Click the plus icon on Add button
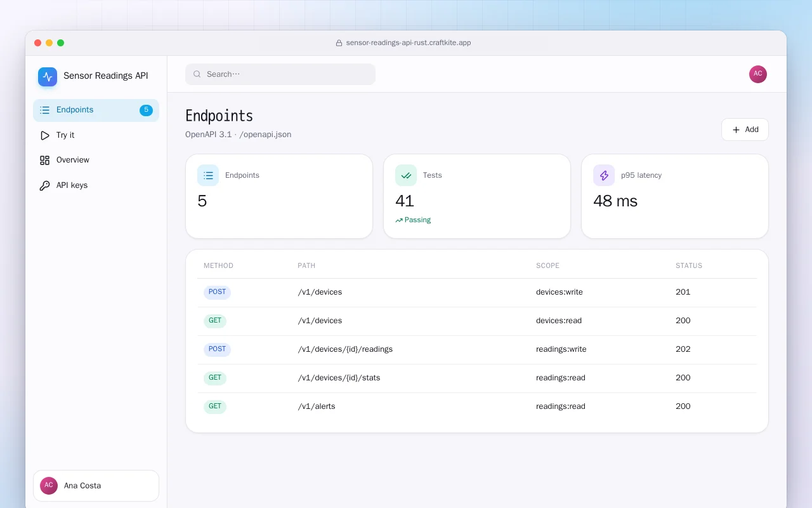The image size is (812, 508). coord(736,130)
